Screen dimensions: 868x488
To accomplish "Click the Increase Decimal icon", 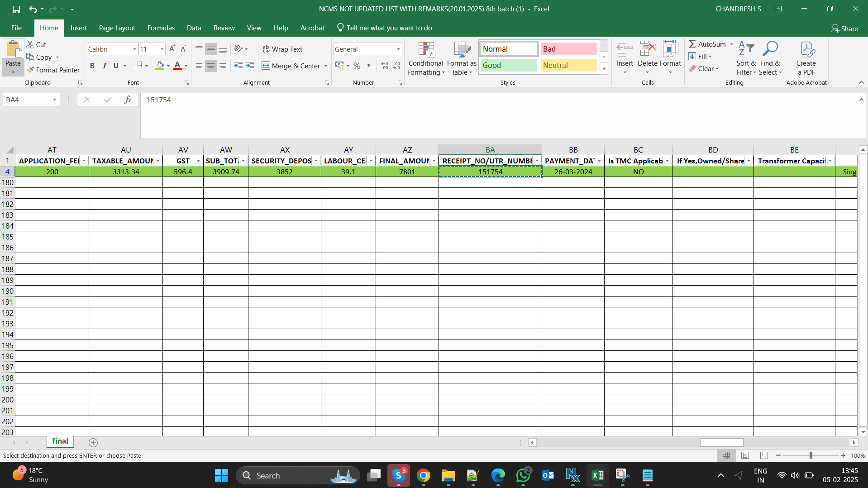I will click(x=385, y=66).
